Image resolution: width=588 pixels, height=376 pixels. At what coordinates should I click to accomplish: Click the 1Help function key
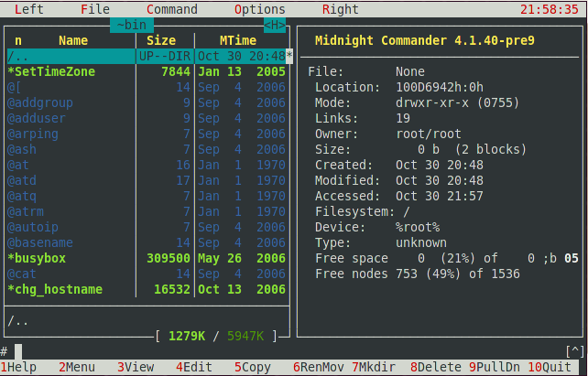pyautogui.click(x=18, y=368)
